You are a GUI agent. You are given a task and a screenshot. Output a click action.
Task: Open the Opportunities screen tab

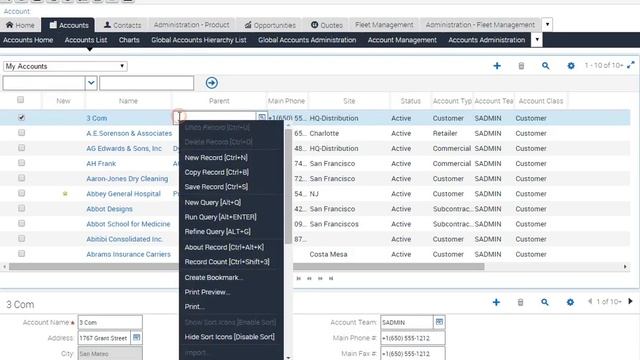point(270,25)
